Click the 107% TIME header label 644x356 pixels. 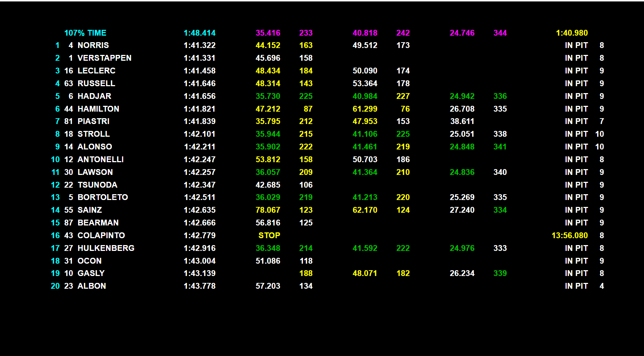tap(85, 33)
